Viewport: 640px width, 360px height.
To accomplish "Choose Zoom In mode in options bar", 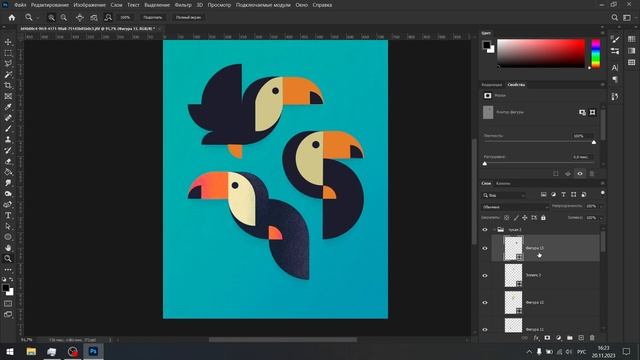I will [51, 18].
